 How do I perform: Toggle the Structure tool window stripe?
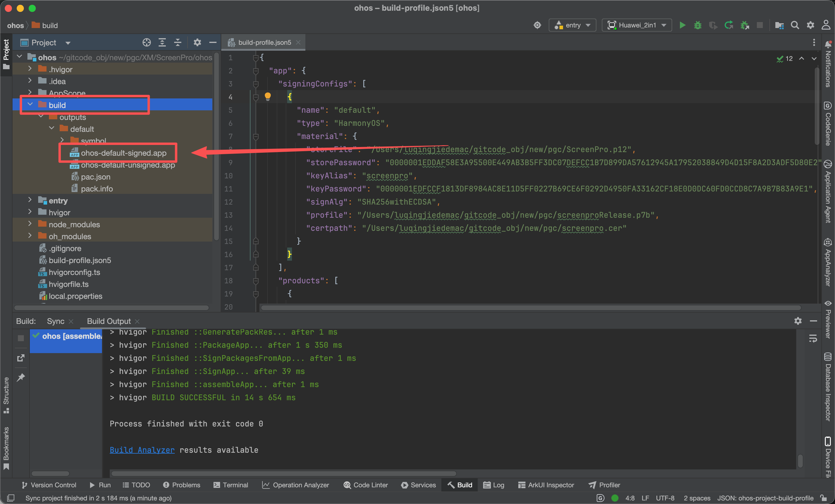(6, 395)
